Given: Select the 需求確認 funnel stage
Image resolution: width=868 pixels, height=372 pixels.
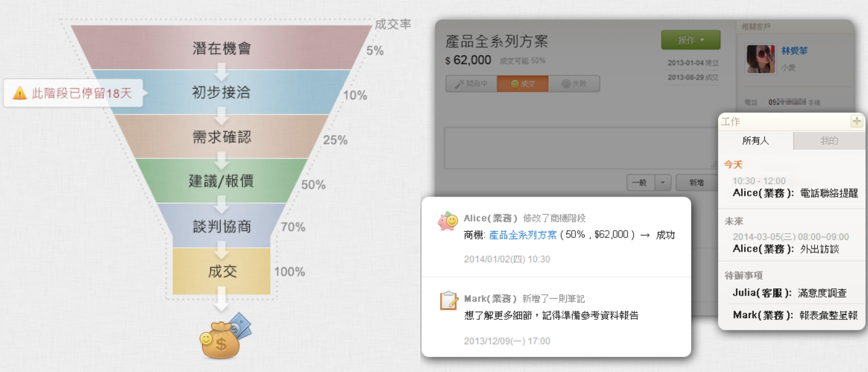Looking at the screenshot, I should coord(222,137).
